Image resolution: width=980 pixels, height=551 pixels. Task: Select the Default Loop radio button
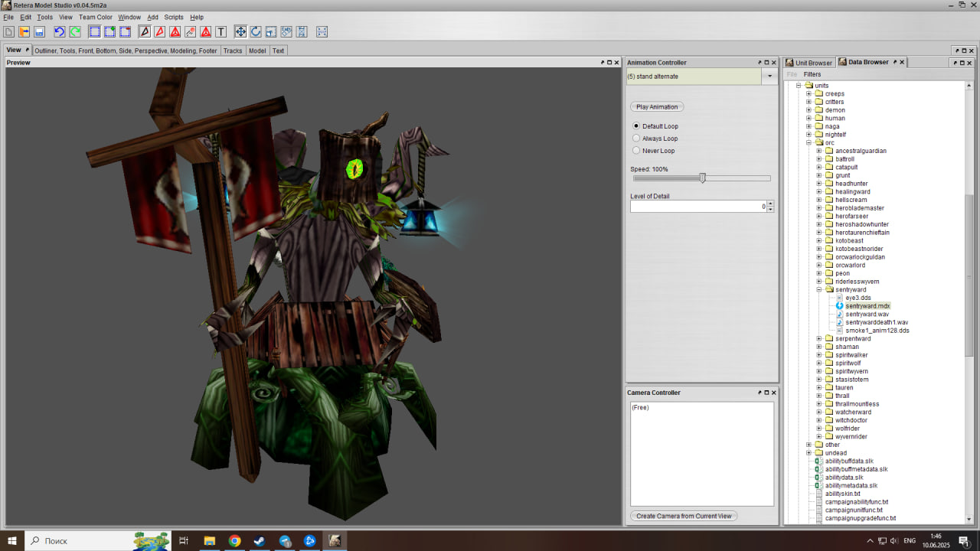636,126
